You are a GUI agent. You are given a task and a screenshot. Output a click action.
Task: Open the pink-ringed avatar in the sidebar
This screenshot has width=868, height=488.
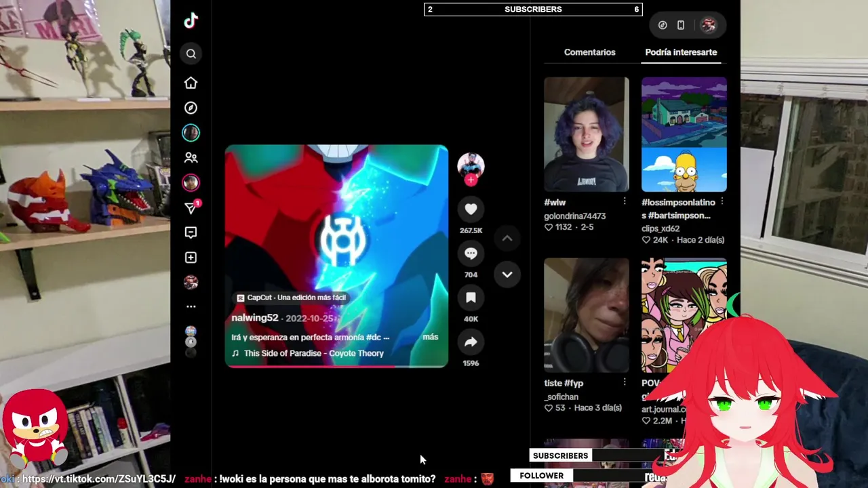pyautogui.click(x=191, y=183)
